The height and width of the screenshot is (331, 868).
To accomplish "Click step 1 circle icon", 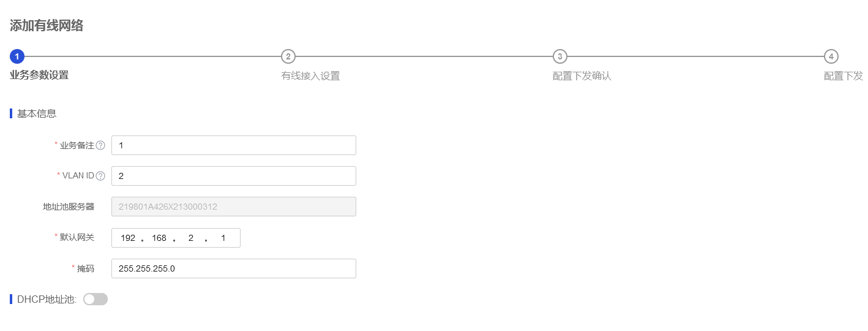I will pos(17,56).
